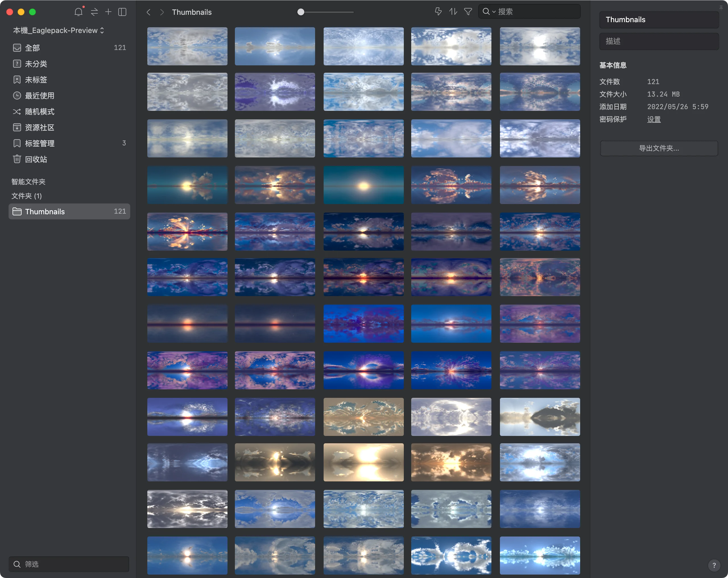Expand the 本機_Eaglepack-Preview library switcher
The image size is (728, 578).
coord(58,30)
